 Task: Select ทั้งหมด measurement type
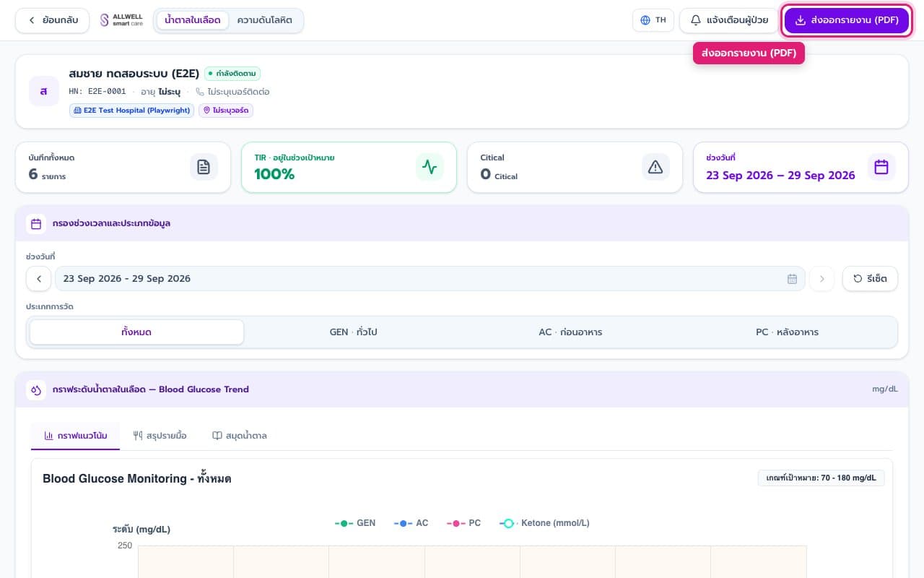136,332
